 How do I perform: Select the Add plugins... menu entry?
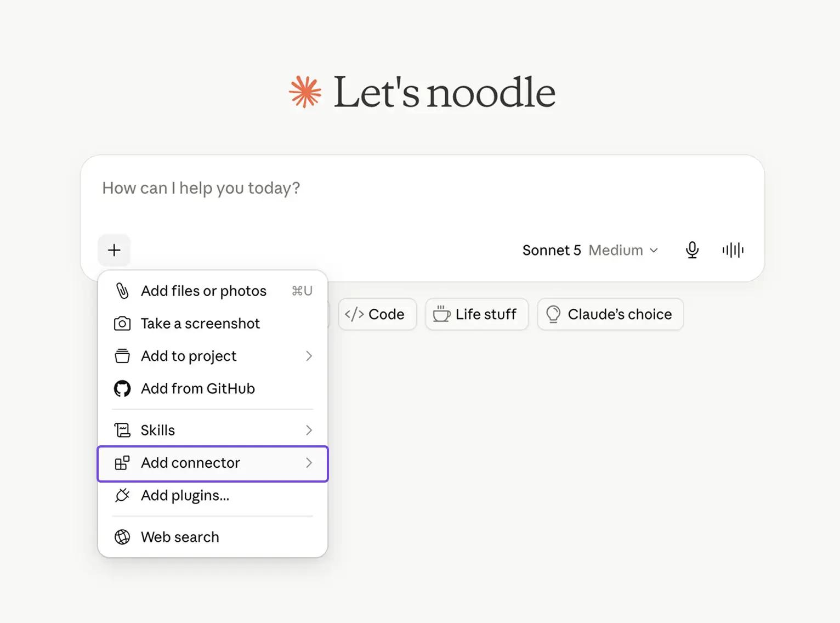click(213, 495)
